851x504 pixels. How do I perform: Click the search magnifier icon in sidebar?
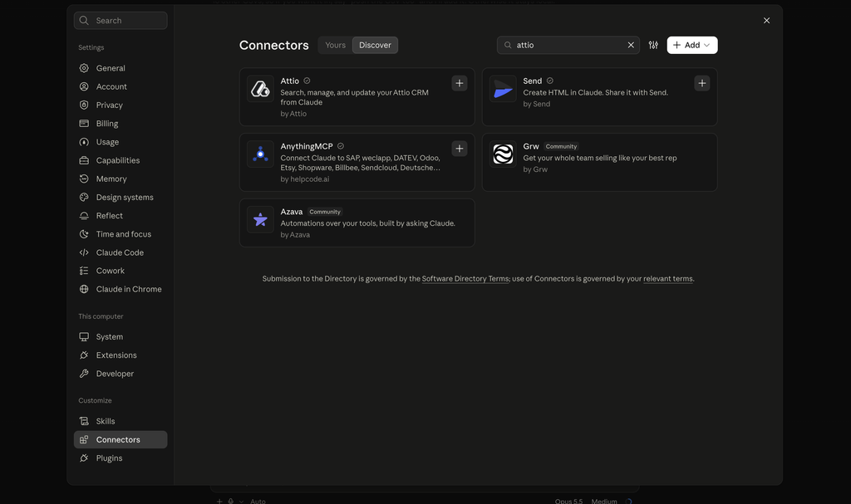pyautogui.click(x=84, y=21)
